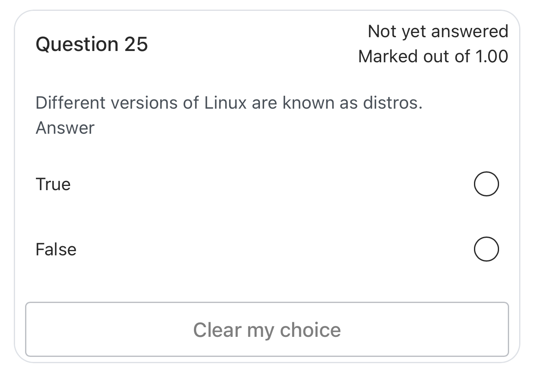Click the Marked out of 1.00 text
This screenshot has height=392, width=535.
[433, 56]
